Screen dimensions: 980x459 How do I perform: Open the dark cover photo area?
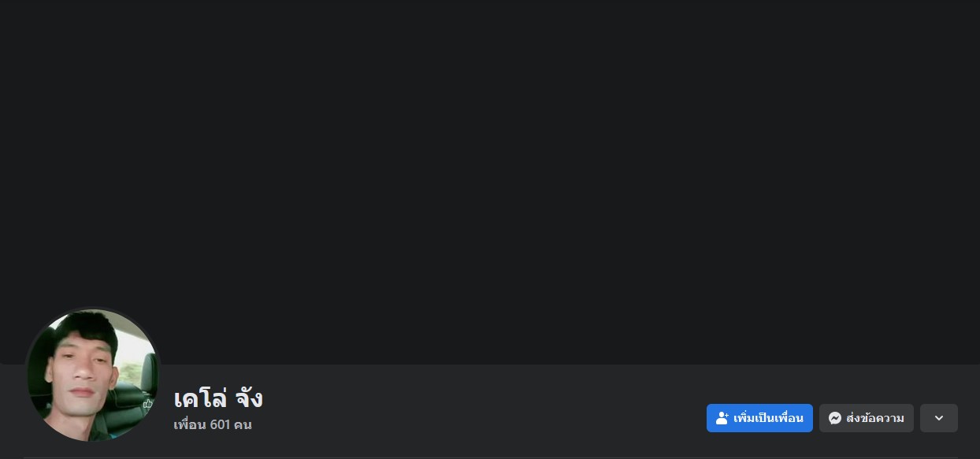(490, 182)
